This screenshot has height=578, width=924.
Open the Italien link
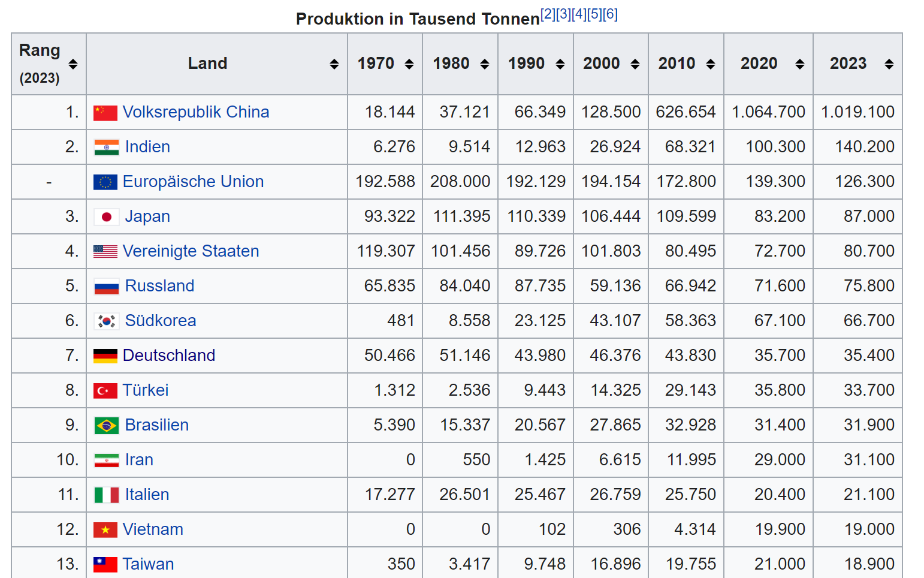point(147,495)
